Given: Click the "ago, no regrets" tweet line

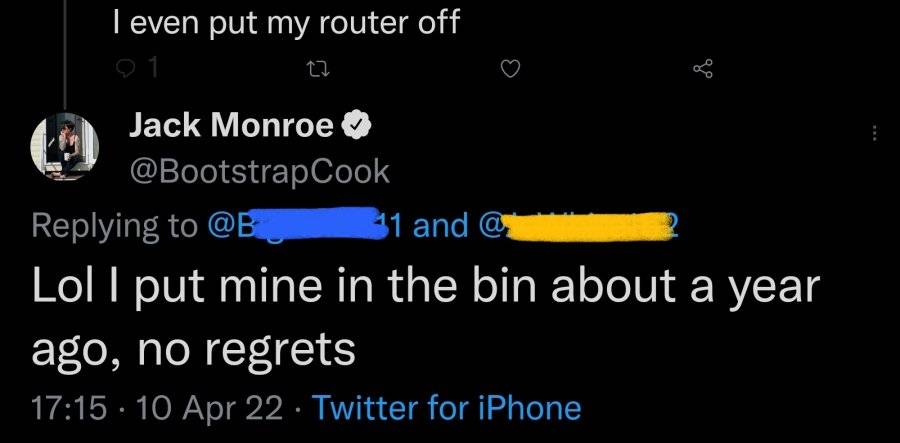Looking at the screenshot, I should click(193, 349).
